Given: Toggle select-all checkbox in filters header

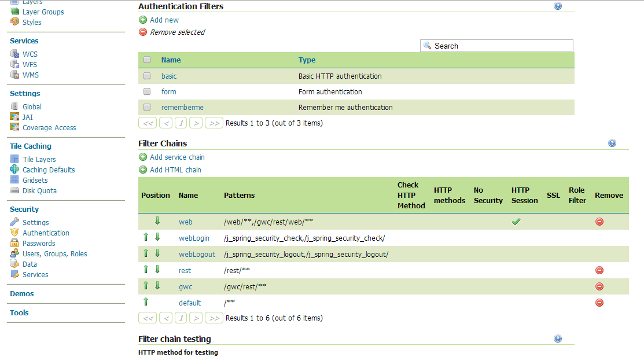Looking at the screenshot, I should (x=146, y=60).
